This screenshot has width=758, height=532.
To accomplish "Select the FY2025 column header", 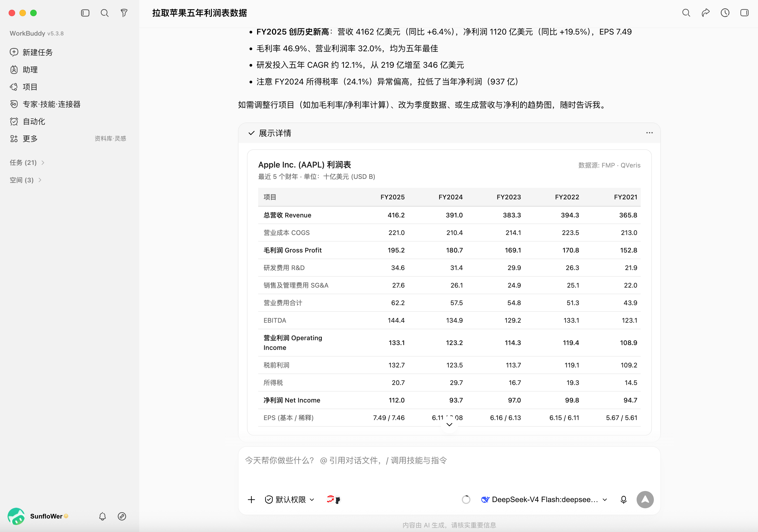I will [x=392, y=197].
